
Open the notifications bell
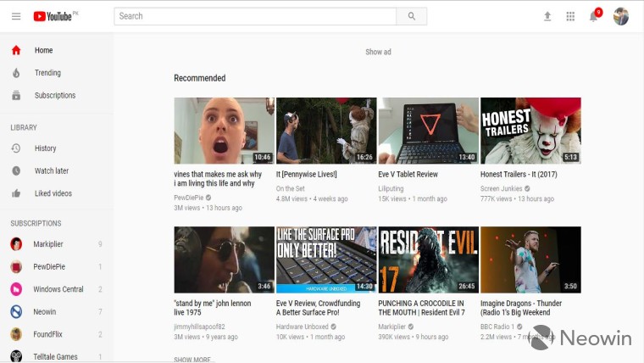click(x=594, y=16)
